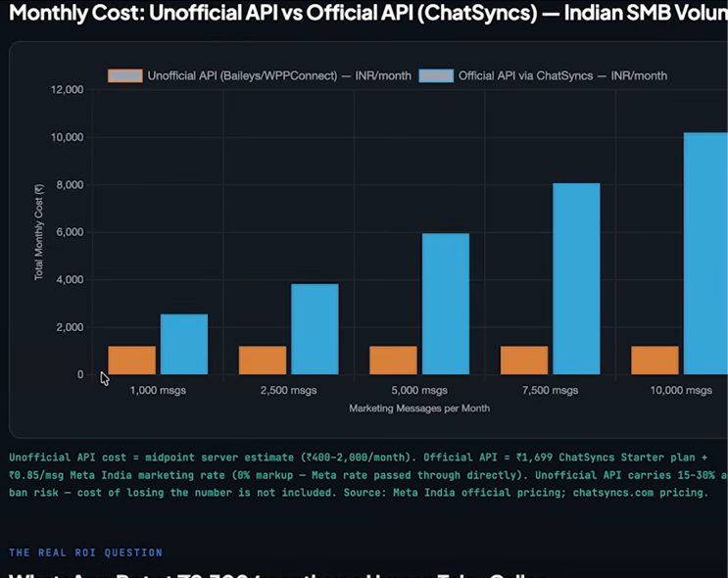
Task: Click the '8,000' y-axis value
Action: click(70, 185)
